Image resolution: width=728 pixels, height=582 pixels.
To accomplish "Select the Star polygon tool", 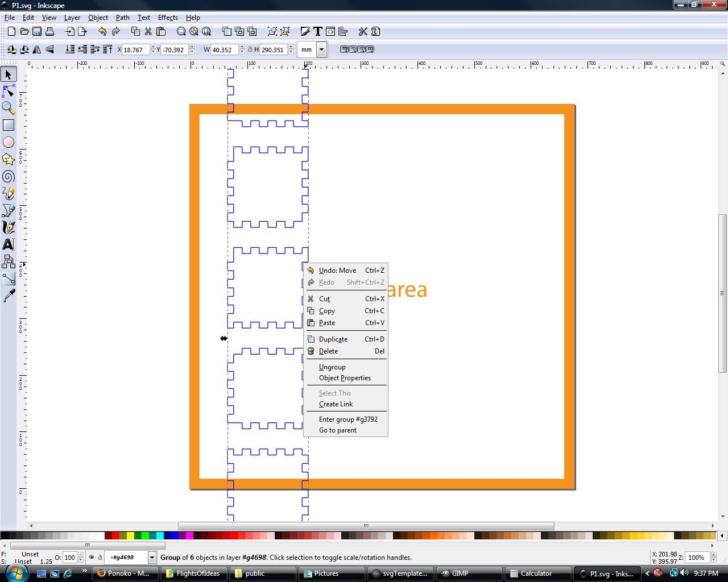I will [9, 159].
